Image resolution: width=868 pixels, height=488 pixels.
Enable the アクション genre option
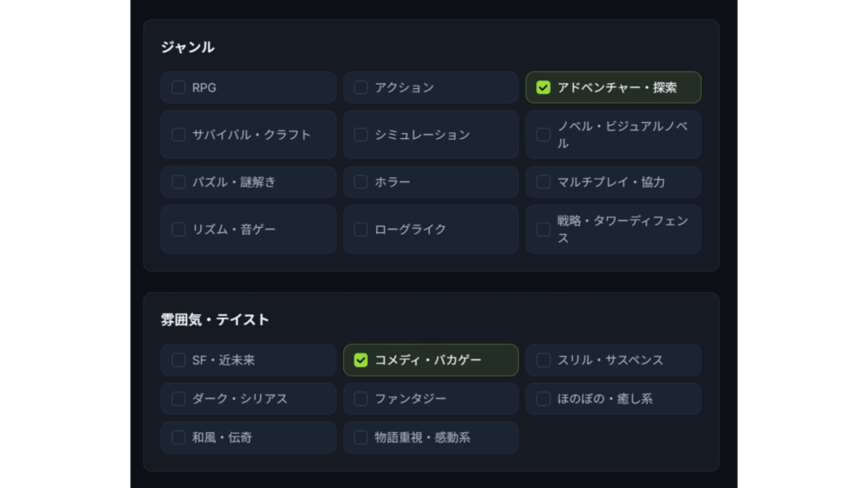361,87
